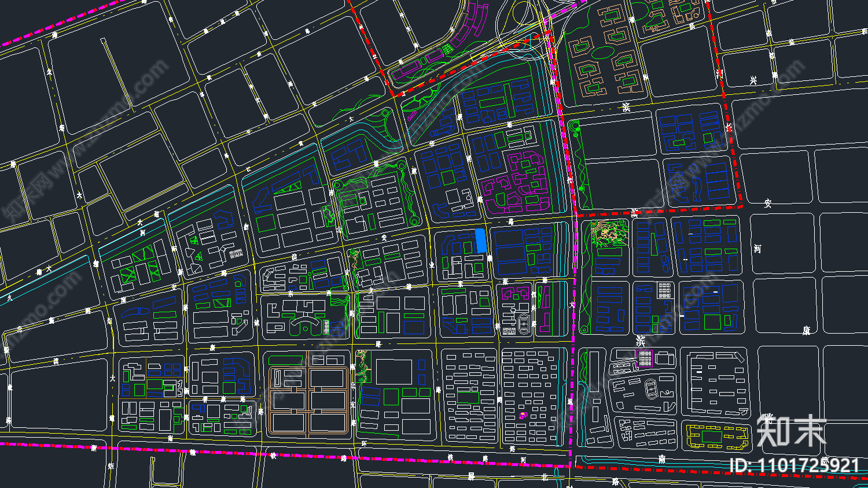Select the orange landscaped park paths
This screenshot has width=868, height=488.
point(609,234)
